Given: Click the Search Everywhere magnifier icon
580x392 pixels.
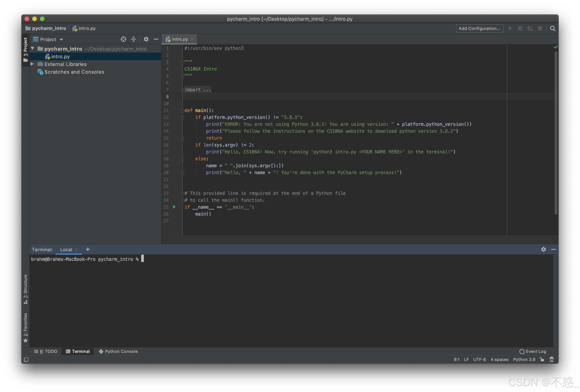Looking at the screenshot, I should coord(553,28).
